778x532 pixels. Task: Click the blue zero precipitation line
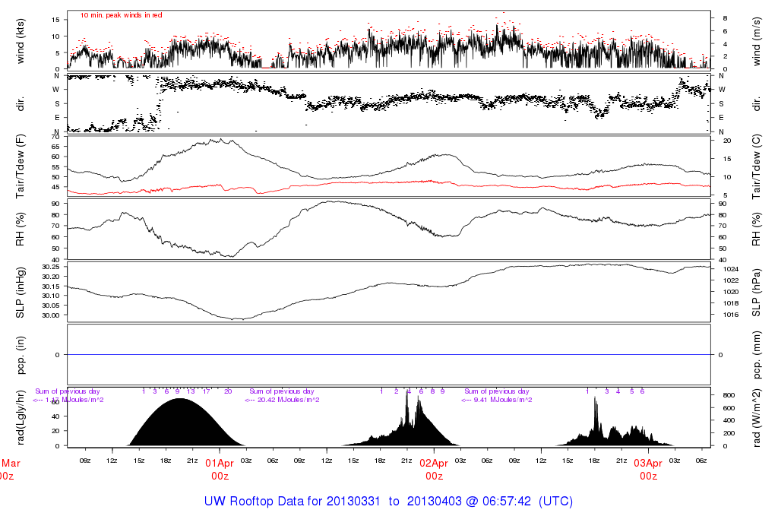click(388, 355)
